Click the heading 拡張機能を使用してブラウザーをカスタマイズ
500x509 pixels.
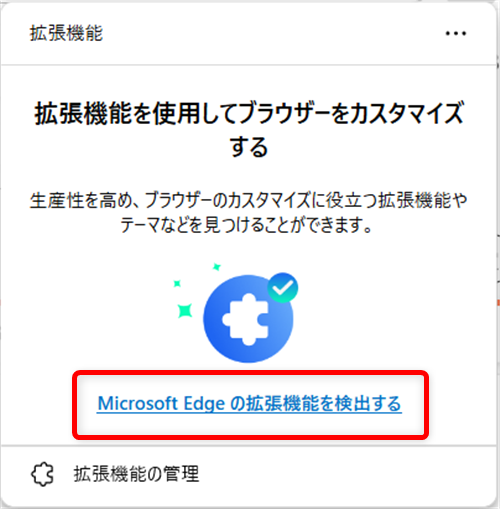[249, 113]
